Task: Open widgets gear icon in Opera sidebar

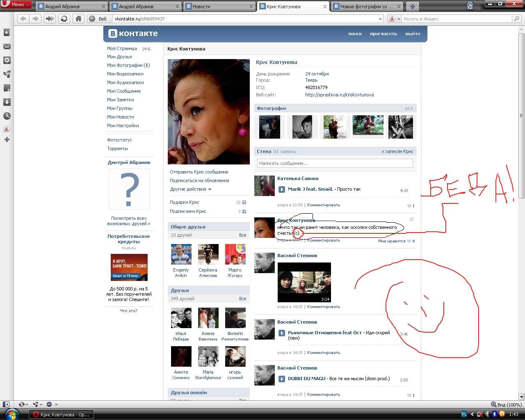Action: pyautogui.click(x=7, y=60)
